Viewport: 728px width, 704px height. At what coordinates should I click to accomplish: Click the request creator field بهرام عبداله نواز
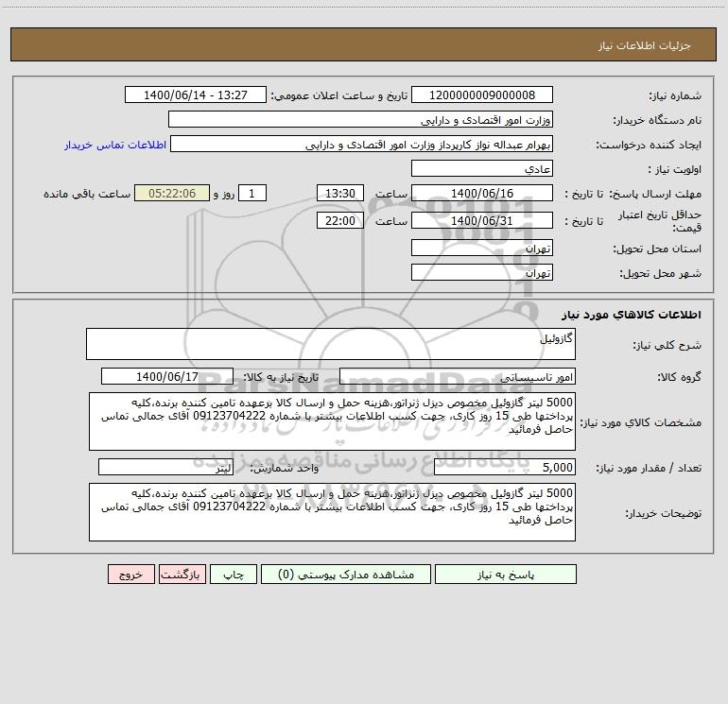pos(362,144)
